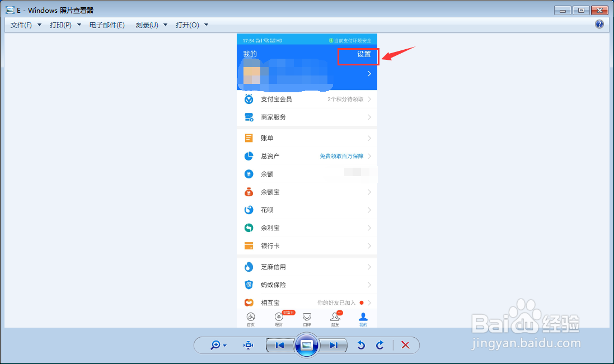Open the 刻录(U) menu

coord(147,25)
